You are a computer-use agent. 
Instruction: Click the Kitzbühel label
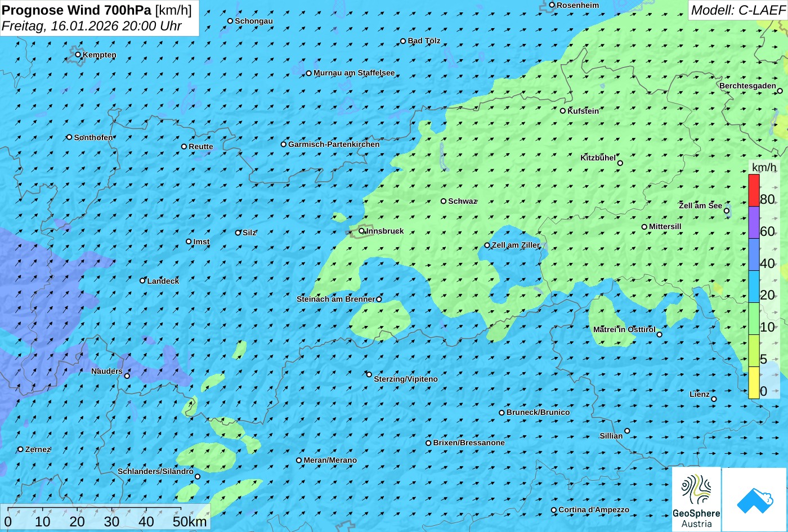pyautogui.click(x=598, y=158)
